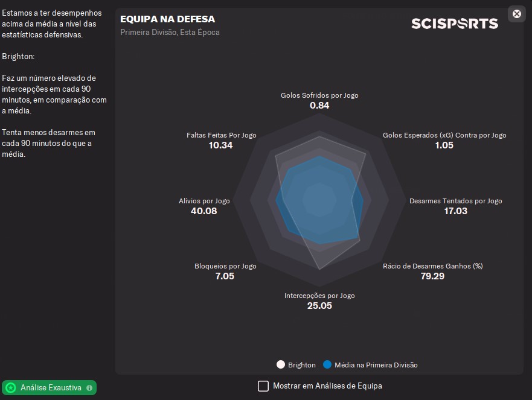532x400 pixels.
Task: Click the EQUIPA NA DEFESA panel title
Action: 167,20
